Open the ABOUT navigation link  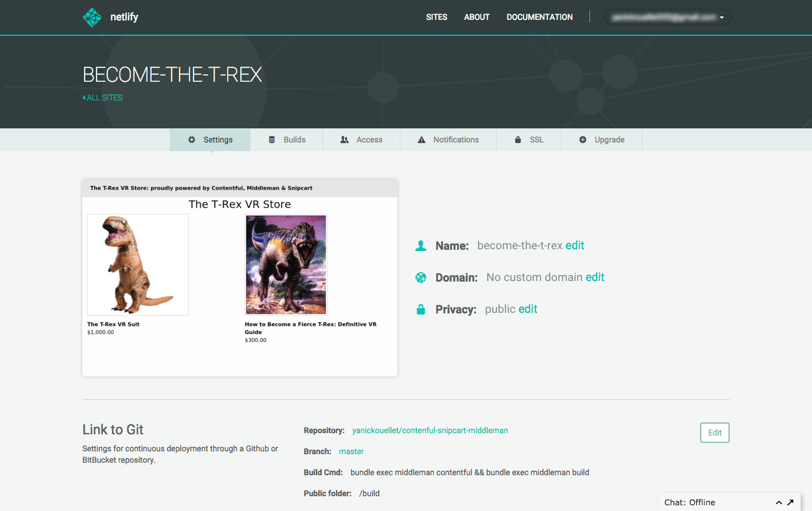pos(477,17)
